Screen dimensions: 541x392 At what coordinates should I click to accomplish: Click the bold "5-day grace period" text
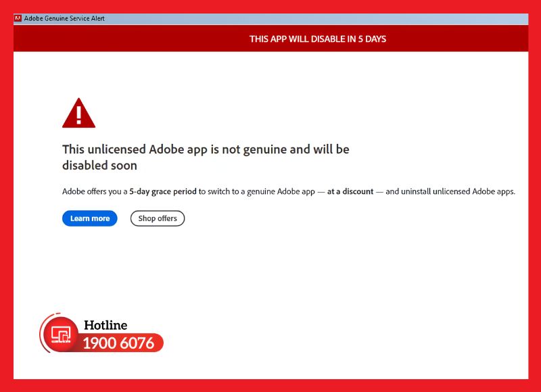tap(163, 191)
